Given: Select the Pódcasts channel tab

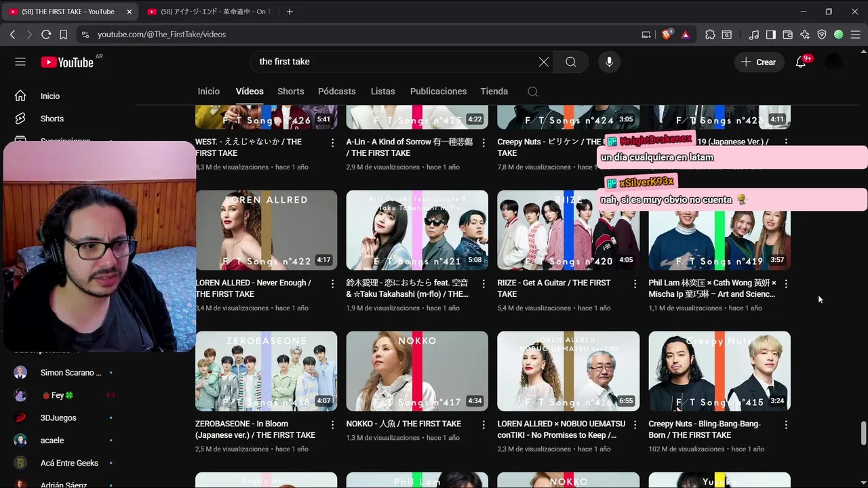Looking at the screenshot, I should coord(337,91).
